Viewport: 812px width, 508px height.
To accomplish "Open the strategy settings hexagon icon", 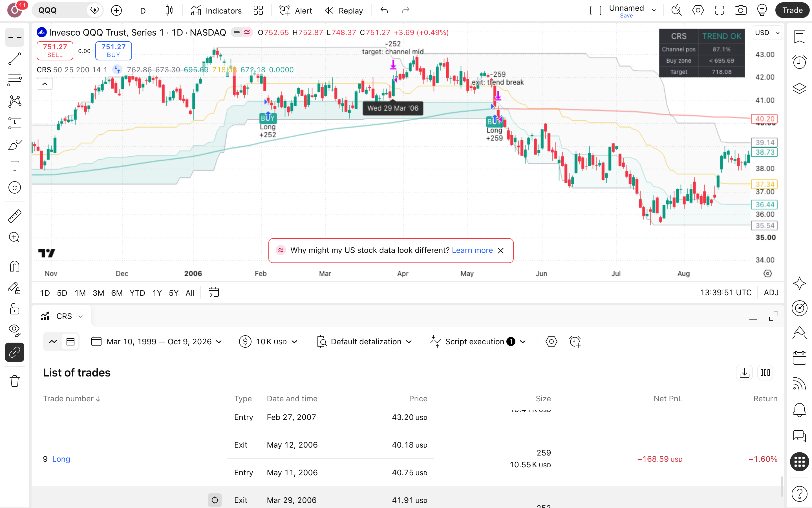I will tap(551, 342).
